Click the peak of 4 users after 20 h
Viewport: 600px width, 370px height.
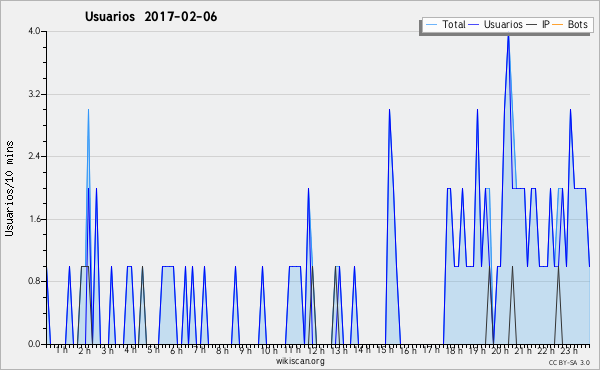508,35
